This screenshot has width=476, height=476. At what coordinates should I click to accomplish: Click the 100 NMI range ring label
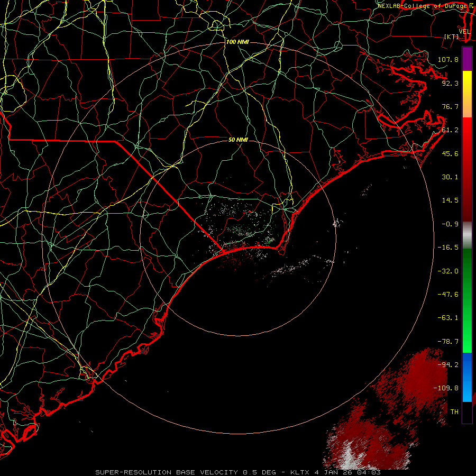click(237, 42)
